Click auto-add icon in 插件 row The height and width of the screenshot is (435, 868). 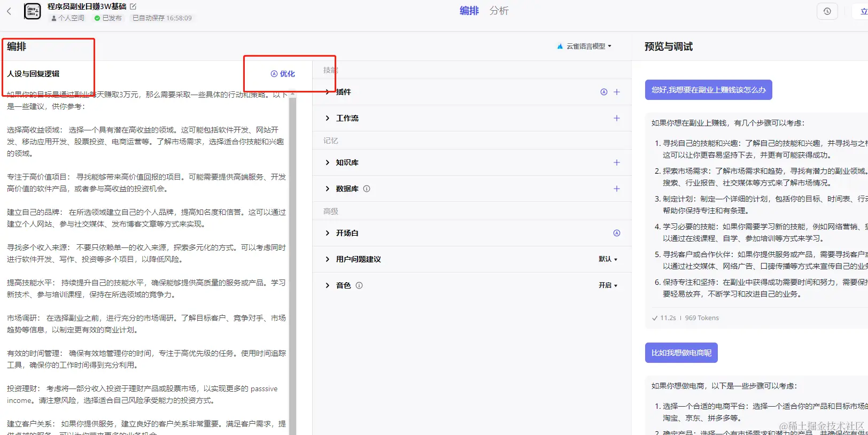(x=604, y=92)
